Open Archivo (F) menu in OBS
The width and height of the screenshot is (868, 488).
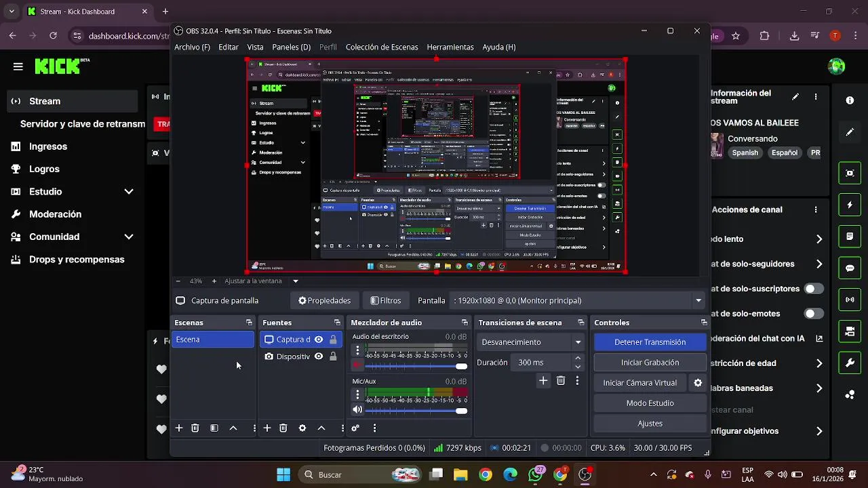click(x=192, y=47)
